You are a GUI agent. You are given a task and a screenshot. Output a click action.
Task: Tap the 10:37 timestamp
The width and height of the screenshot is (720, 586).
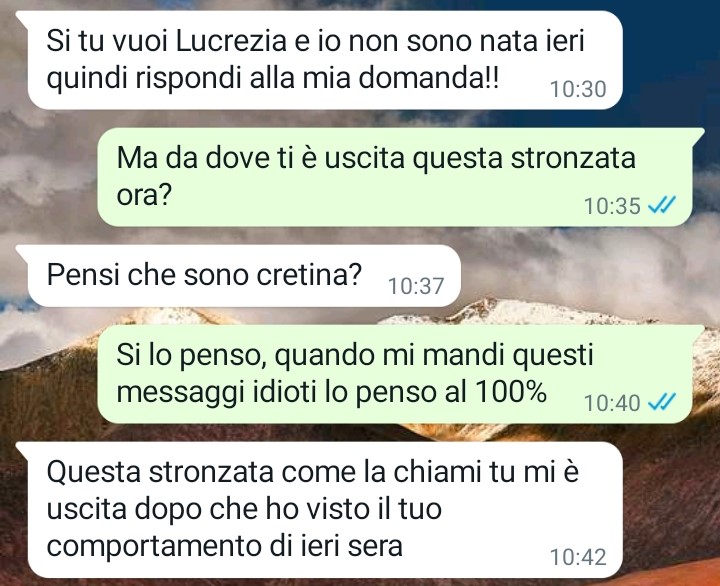[x=416, y=286]
